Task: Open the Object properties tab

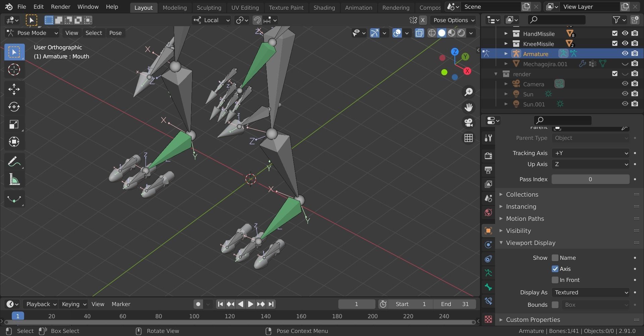Action: pyautogui.click(x=488, y=230)
